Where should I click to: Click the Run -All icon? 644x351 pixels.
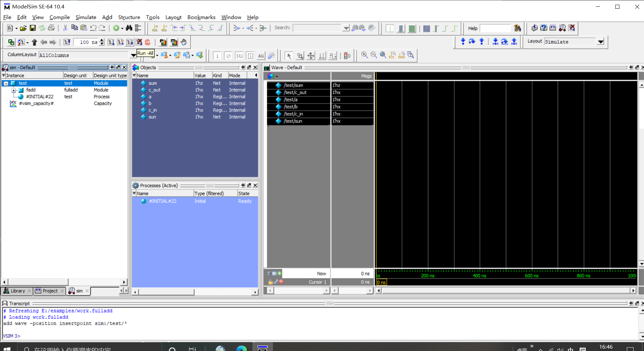(x=130, y=42)
